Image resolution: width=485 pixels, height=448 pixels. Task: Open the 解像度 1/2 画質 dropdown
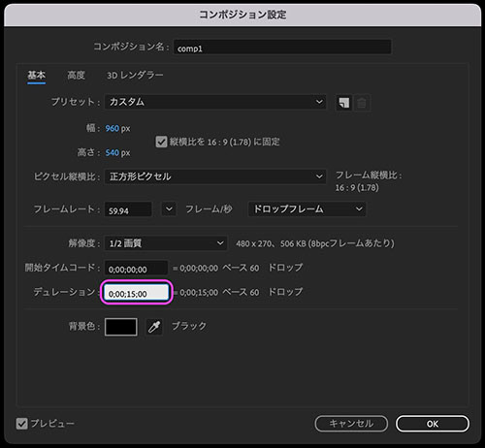tap(166, 243)
